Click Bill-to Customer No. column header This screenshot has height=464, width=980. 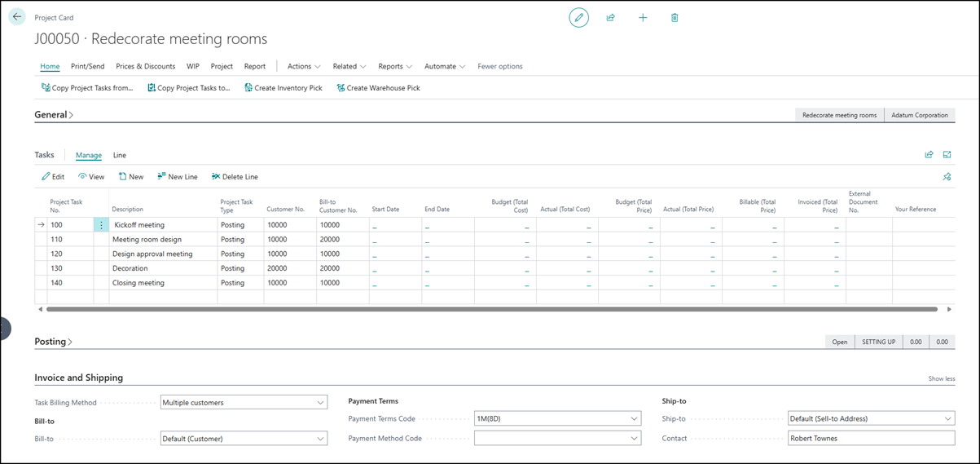point(339,205)
